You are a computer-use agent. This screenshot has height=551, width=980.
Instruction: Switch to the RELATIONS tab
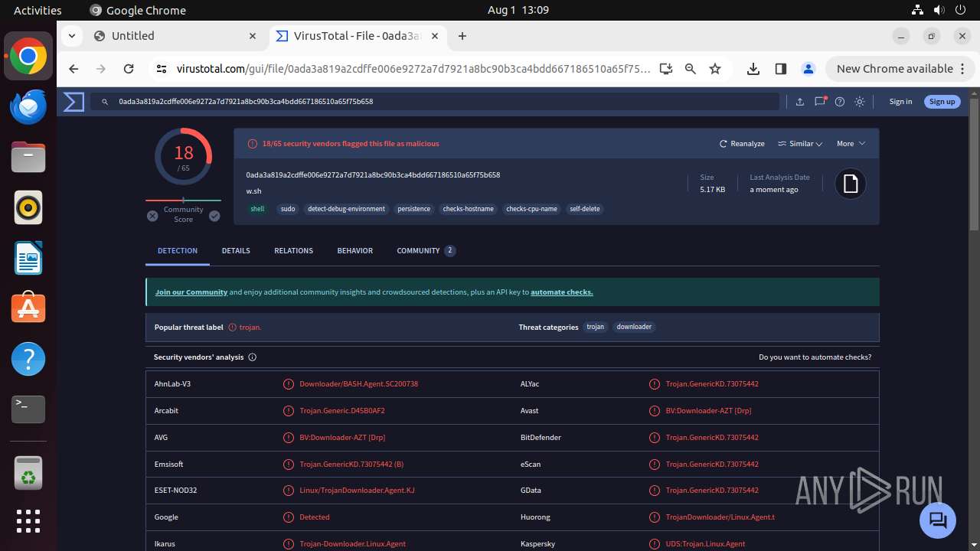[294, 251]
